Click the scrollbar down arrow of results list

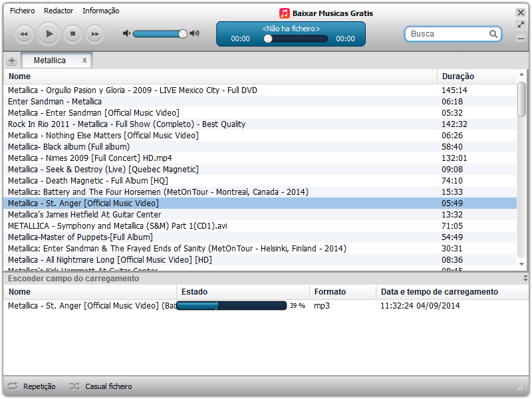point(521,264)
